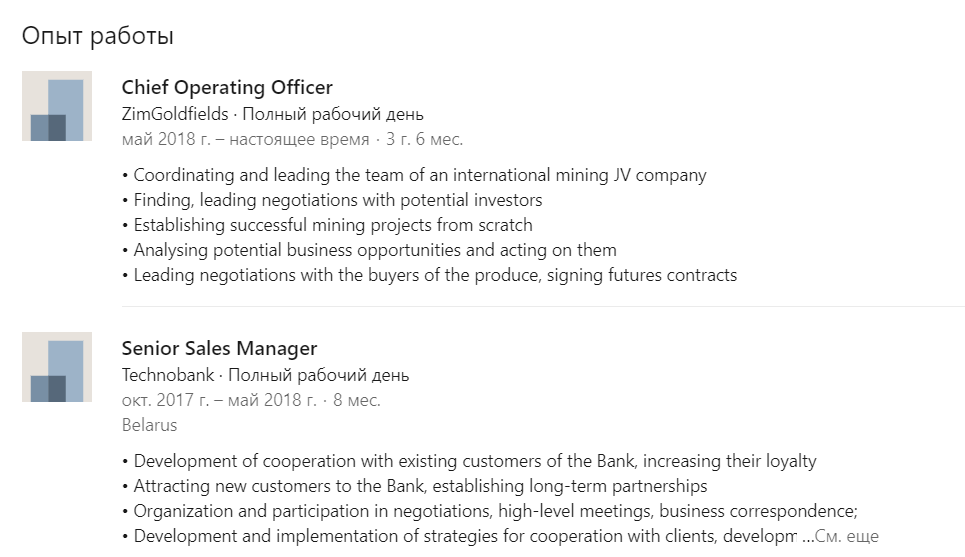Select the окт. 2017 г. – май 2018 г. date range
965x557 pixels.
219,400
